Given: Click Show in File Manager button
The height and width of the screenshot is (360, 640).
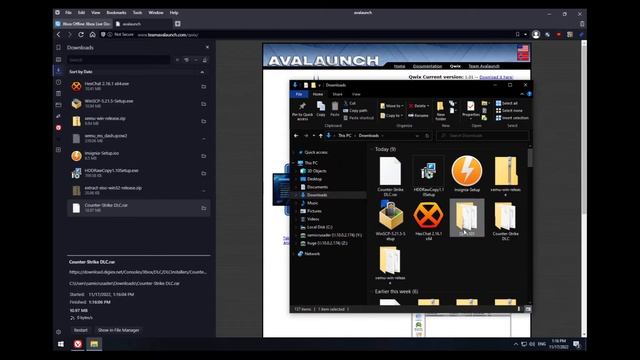Looking at the screenshot, I should [118, 330].
